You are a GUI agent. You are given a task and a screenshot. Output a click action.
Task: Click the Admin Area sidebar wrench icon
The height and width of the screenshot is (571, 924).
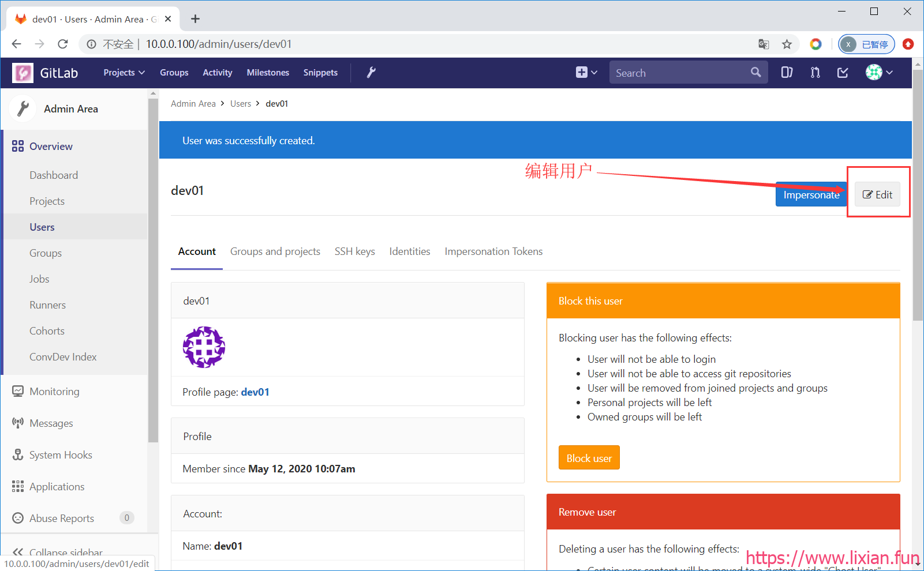[23, 108]
